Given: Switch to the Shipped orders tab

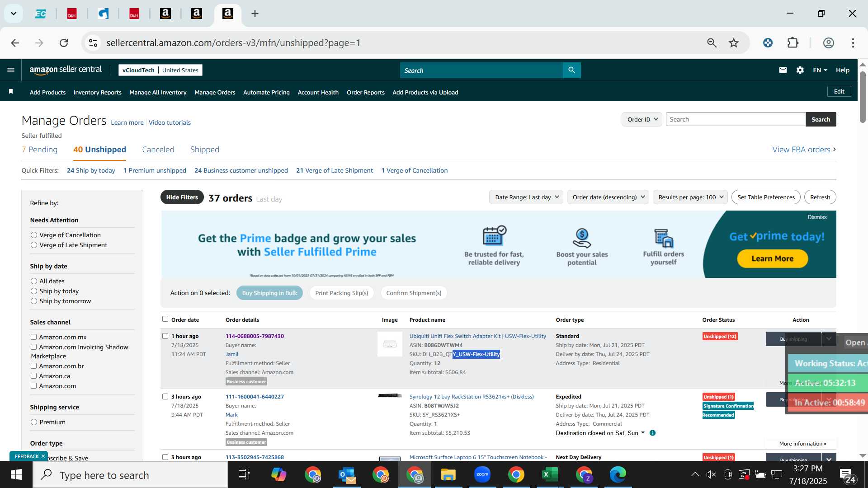Looking at the screenshot, I should click(x=204, y=150).
